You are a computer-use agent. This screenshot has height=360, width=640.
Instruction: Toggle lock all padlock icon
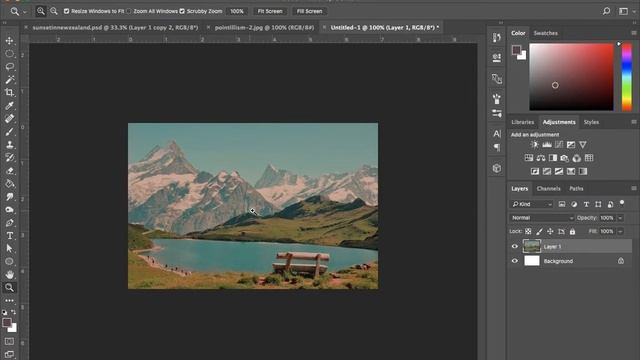572,231
